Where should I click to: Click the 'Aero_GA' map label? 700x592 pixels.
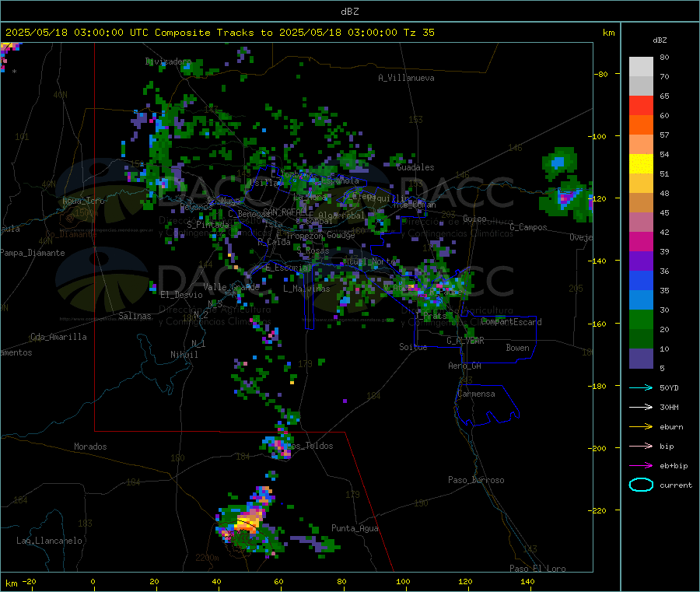465,366
